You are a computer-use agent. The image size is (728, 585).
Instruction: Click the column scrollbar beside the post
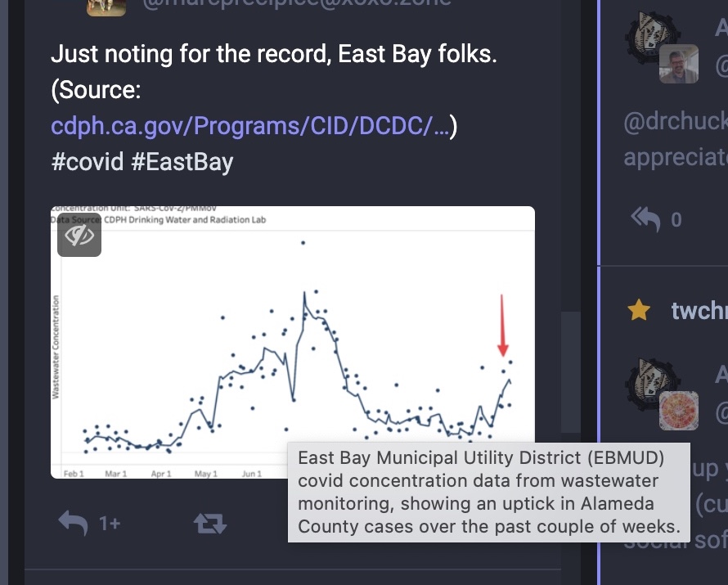[x=571, y=371]
